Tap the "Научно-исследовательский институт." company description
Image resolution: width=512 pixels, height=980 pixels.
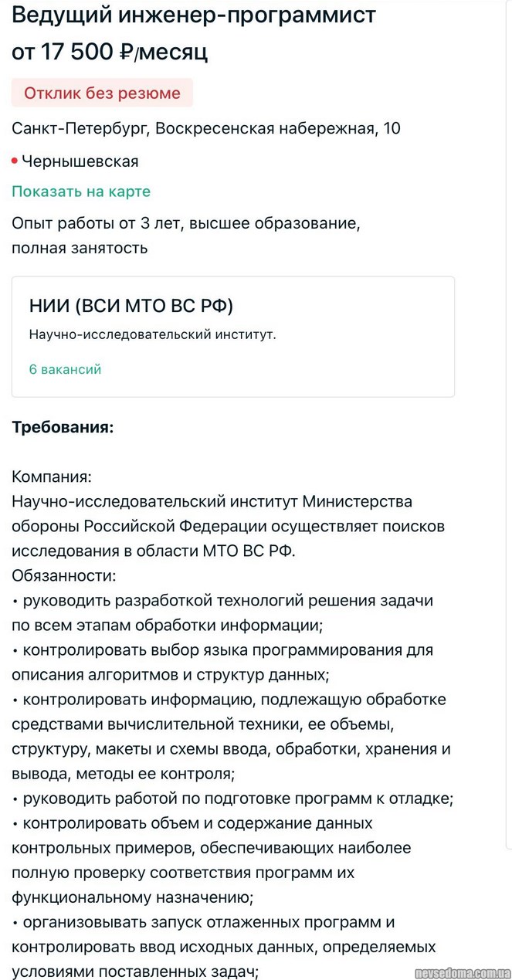click(152, 334)
